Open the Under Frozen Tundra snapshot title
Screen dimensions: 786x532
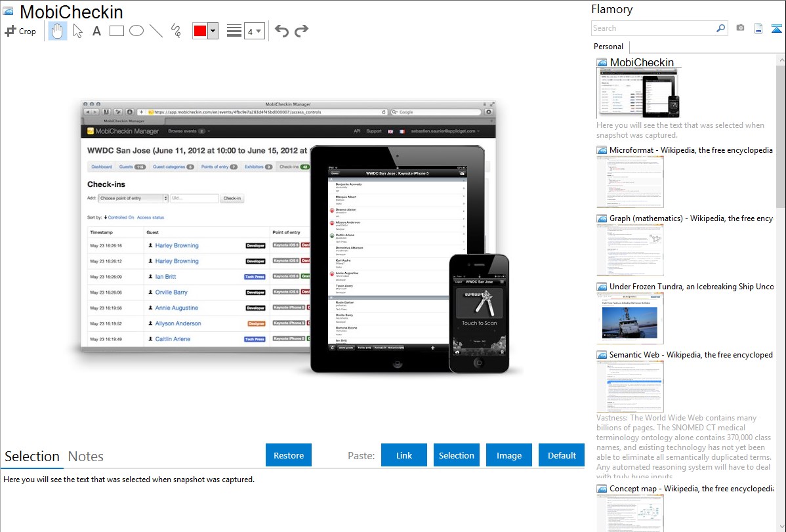click(x=692, y=287)
